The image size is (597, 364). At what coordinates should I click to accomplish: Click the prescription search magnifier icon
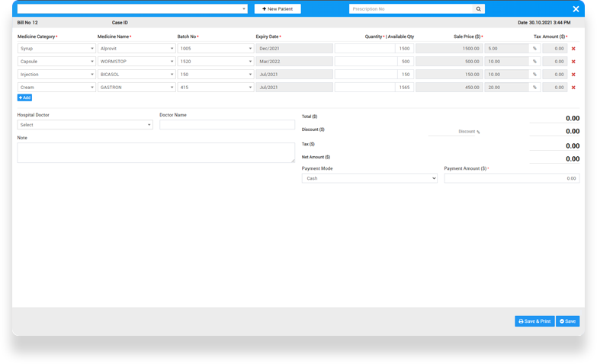coord(479,9)
